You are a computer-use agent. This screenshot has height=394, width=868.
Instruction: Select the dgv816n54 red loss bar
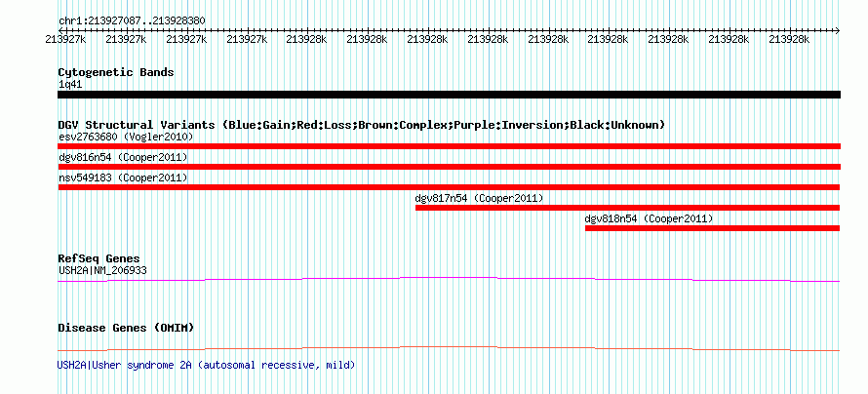click(x=449, y=167)
